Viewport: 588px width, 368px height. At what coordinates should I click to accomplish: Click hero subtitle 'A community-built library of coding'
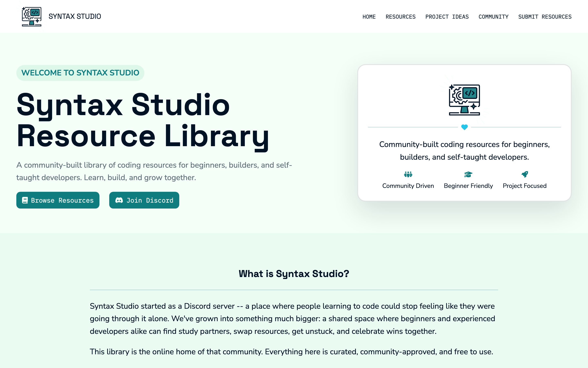coord(154,171)
